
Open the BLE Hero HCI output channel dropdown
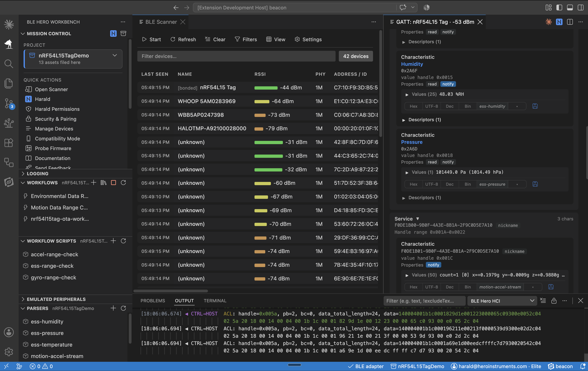pyautogui.click(x=502, y=301)
